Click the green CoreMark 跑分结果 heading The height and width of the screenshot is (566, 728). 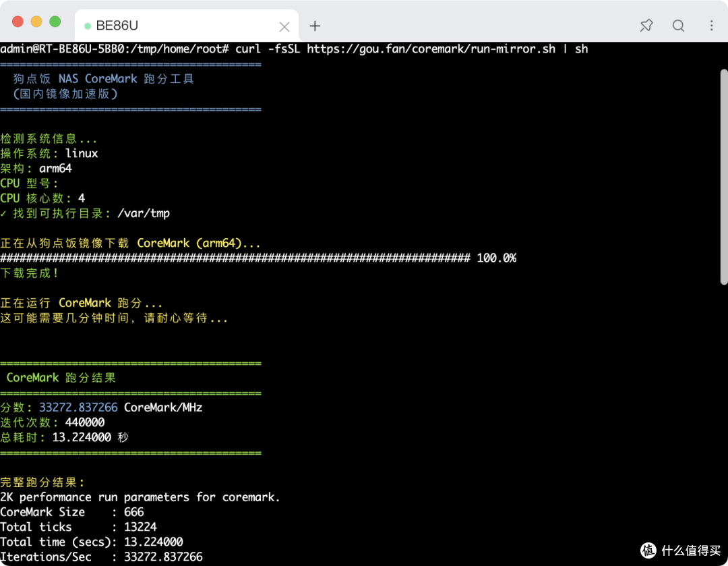tap(61, 378)
